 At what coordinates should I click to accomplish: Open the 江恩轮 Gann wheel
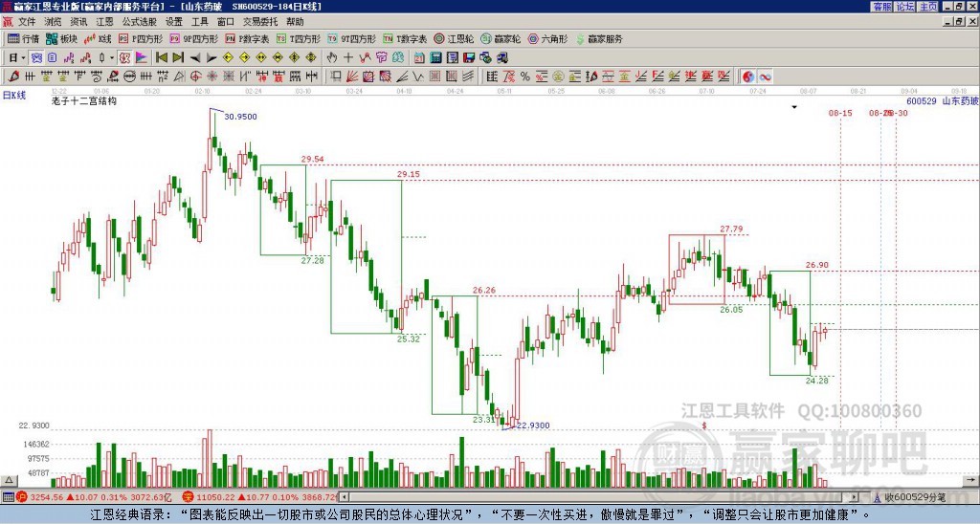[455, 38]
